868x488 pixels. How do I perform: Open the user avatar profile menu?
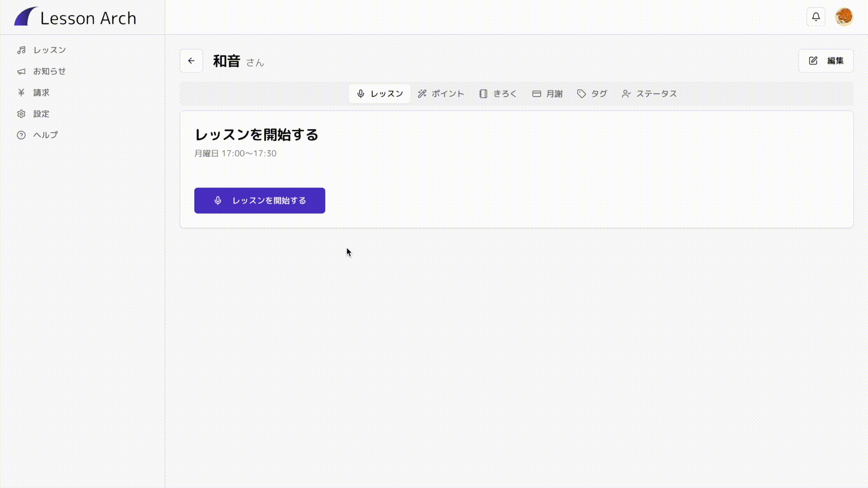point(844,17)
